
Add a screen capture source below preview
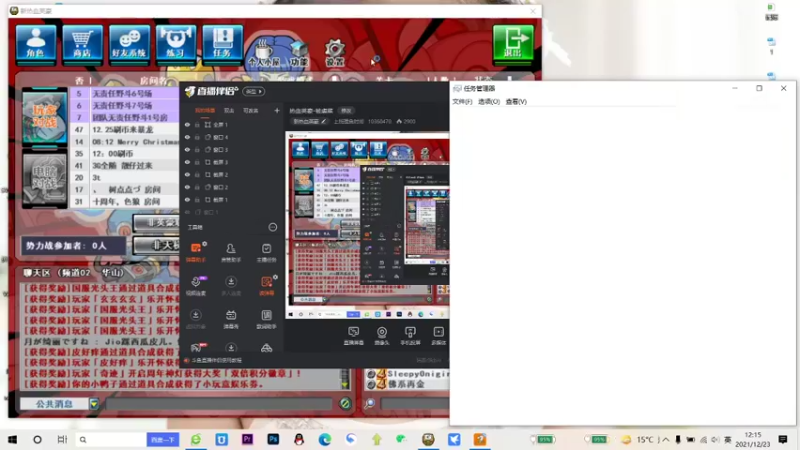(x=353, y=336)
